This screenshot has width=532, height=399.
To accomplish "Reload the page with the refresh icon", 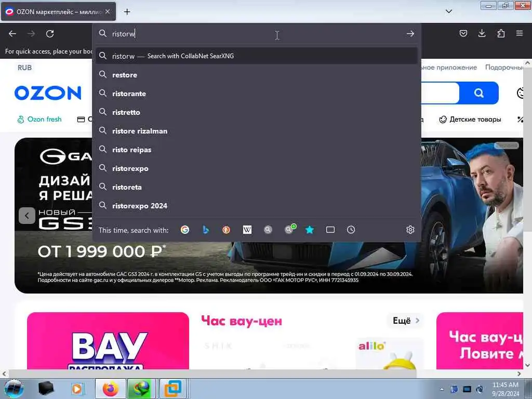I will (x=50, y=34).
